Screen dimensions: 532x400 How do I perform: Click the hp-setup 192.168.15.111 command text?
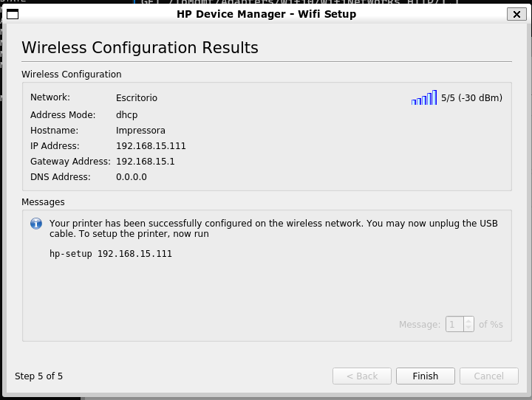tap(111, 254)
